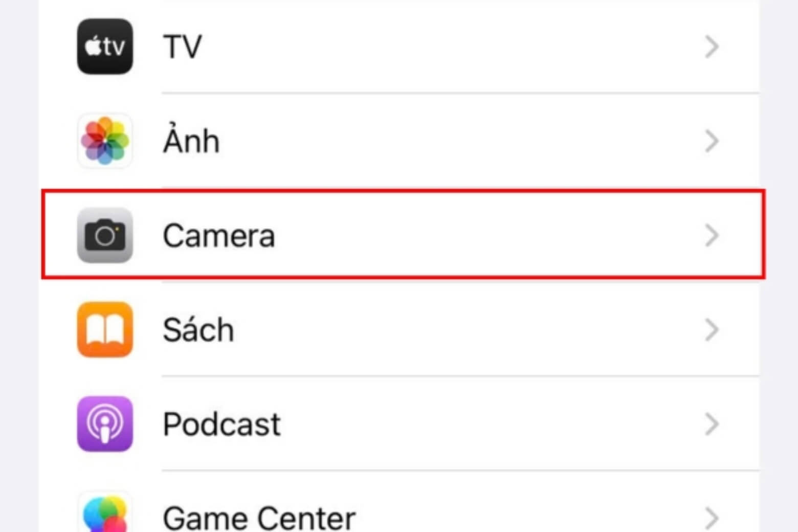Choose the Sách text label
Viewport: 798px width, 532px height.
[x=198, y=329]
